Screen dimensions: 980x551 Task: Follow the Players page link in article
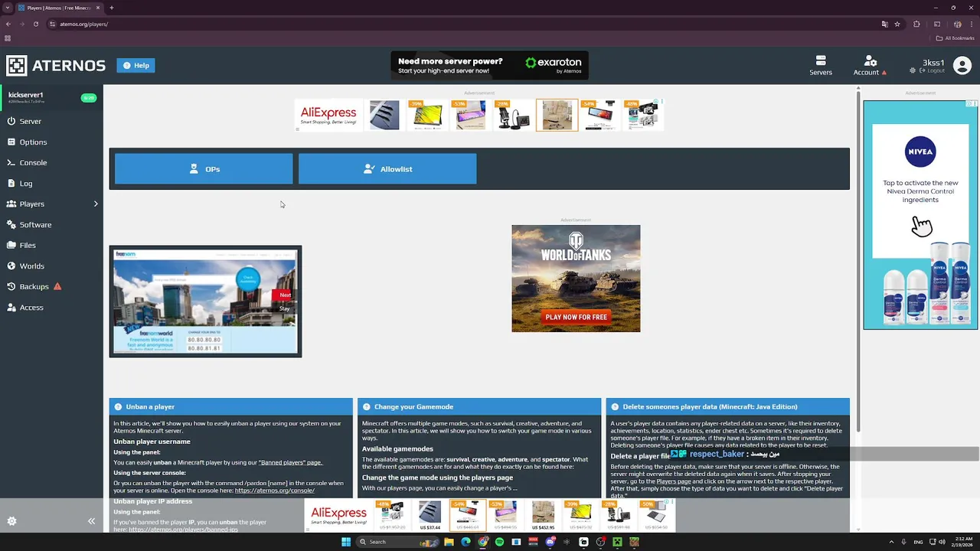pyautogui.click(x=674, y=481)
